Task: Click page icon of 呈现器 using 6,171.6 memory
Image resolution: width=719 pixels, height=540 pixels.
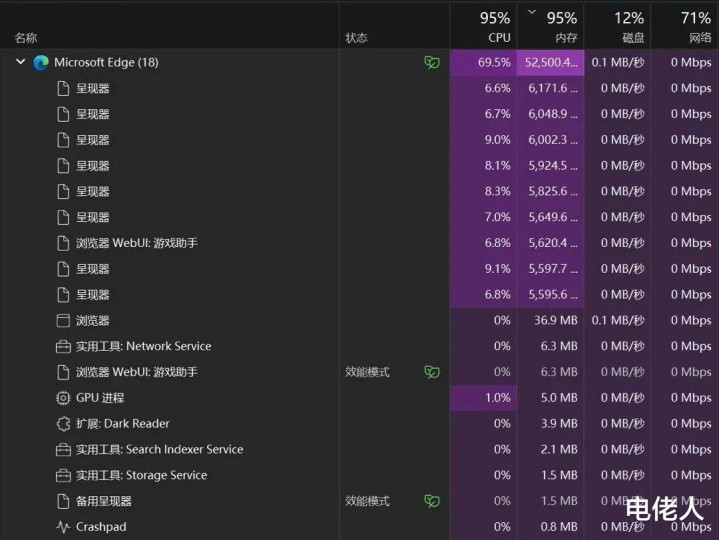Action: pos(63,88)
